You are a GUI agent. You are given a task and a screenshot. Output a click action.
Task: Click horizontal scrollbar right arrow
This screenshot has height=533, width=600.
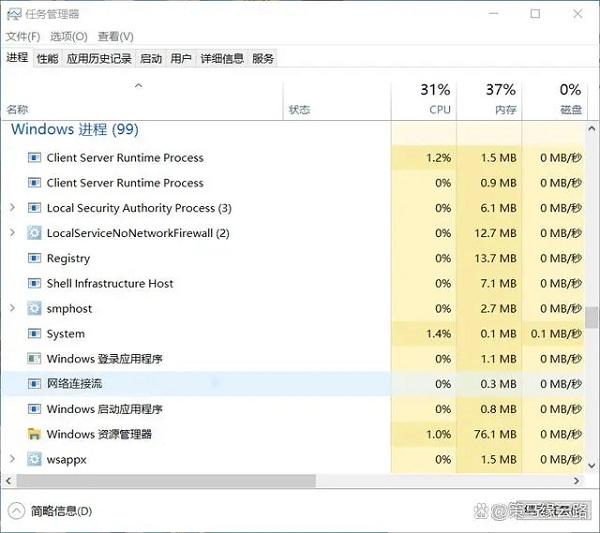pyautogui.click(x=577, y=481)
